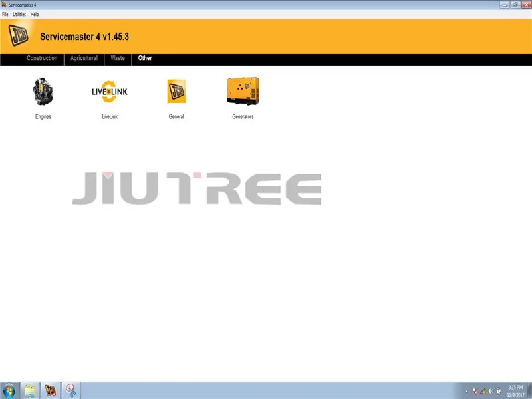Open the File menu

coord(5,14)
